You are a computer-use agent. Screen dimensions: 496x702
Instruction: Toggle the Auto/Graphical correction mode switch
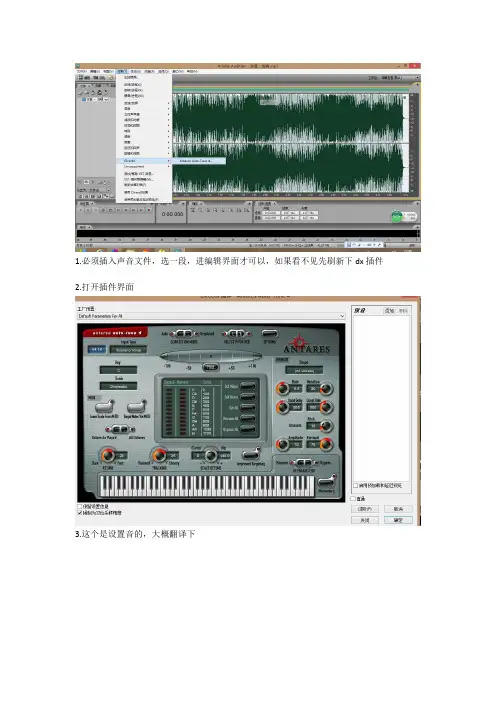point(184,334)
